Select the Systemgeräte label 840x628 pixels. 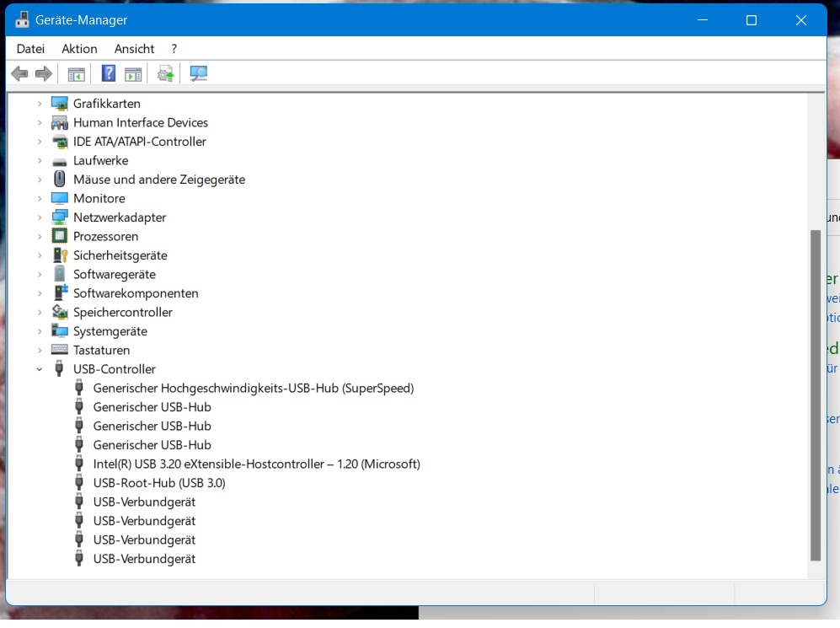coord(110,331)
